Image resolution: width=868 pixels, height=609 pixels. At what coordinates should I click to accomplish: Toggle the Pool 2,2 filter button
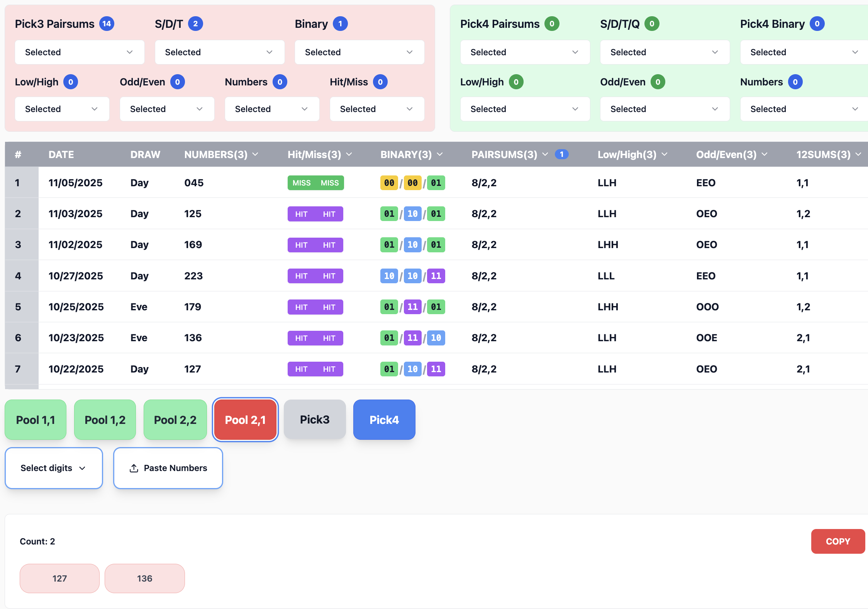pos(175,420)
